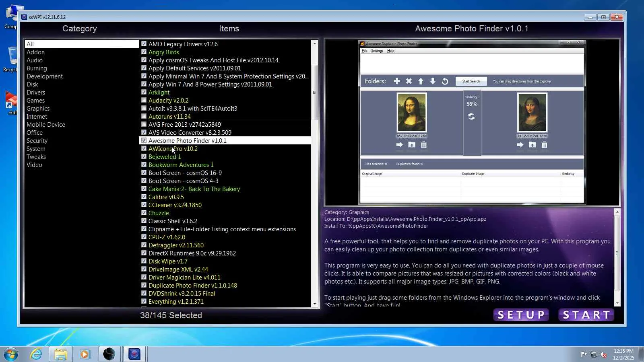Check the AutoIt v3.3.8.1 with SciTE4AutoIt3 box
Image resolution: width=644 pixels, height=362 pixels.
click(x=144, y=108)
